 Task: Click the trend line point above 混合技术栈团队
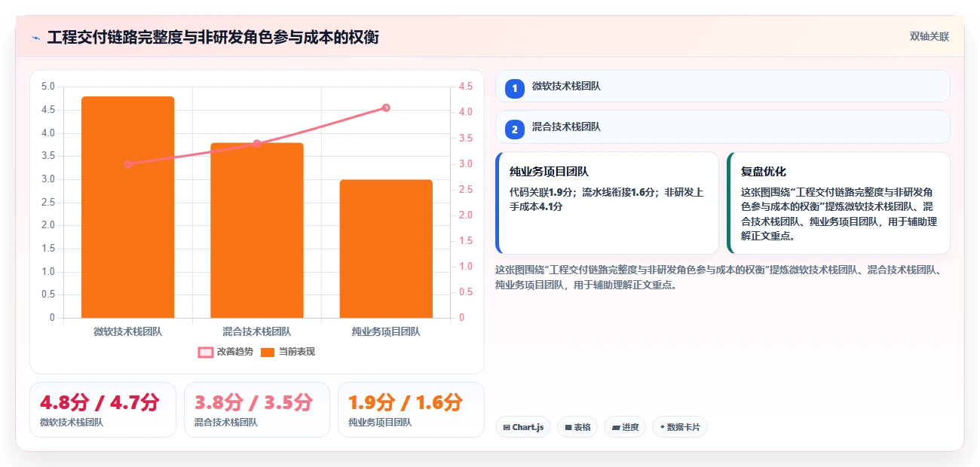pos(257,143)
